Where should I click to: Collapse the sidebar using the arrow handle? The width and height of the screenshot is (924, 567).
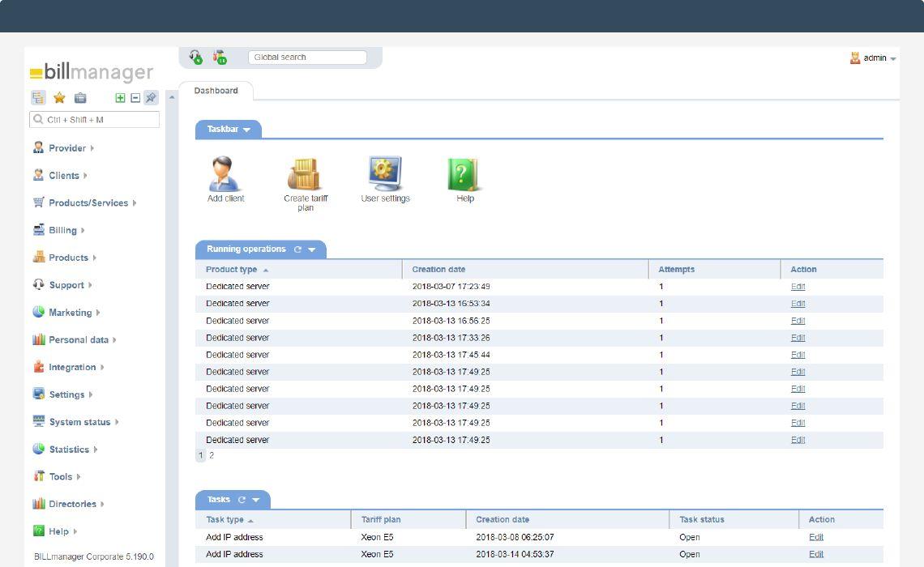(x=171, y=98)
